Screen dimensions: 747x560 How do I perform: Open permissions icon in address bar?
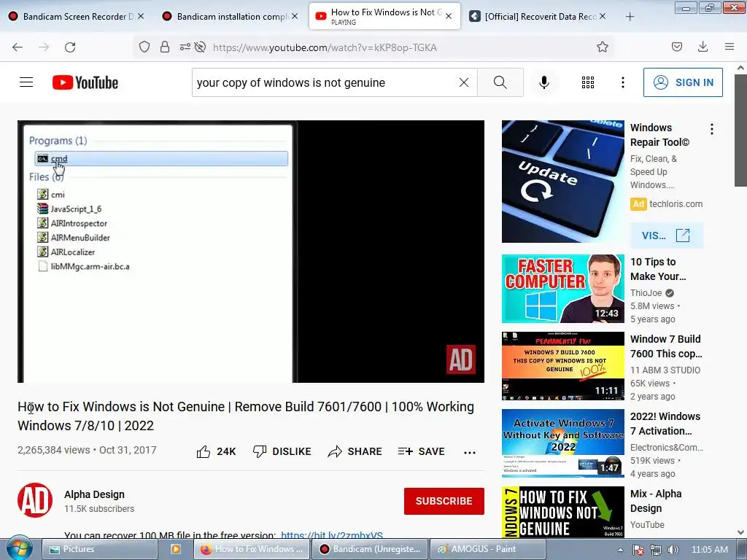[x=185, y=47]
